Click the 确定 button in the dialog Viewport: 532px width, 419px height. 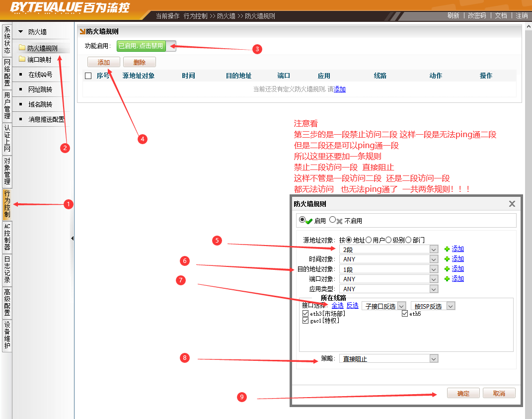click(x=463, y=393)
